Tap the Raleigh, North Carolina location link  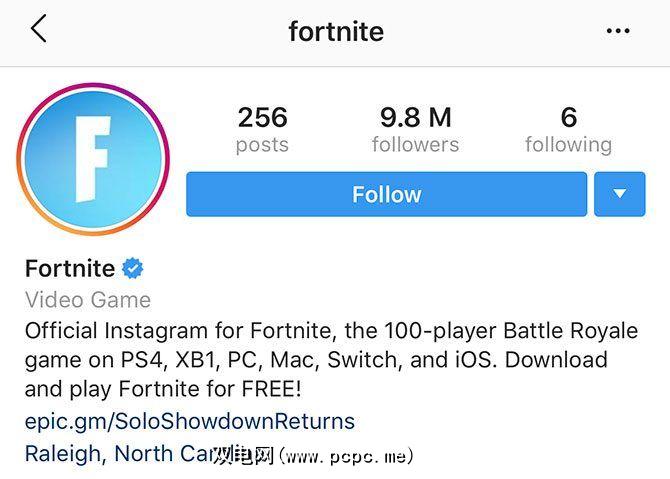click(120, 453)
